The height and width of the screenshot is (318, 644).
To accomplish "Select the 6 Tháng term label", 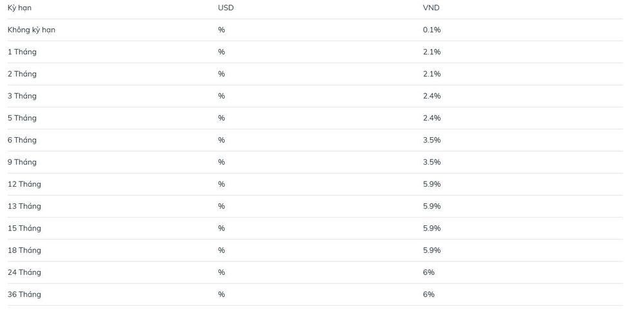I will click(x=22, y=140).
